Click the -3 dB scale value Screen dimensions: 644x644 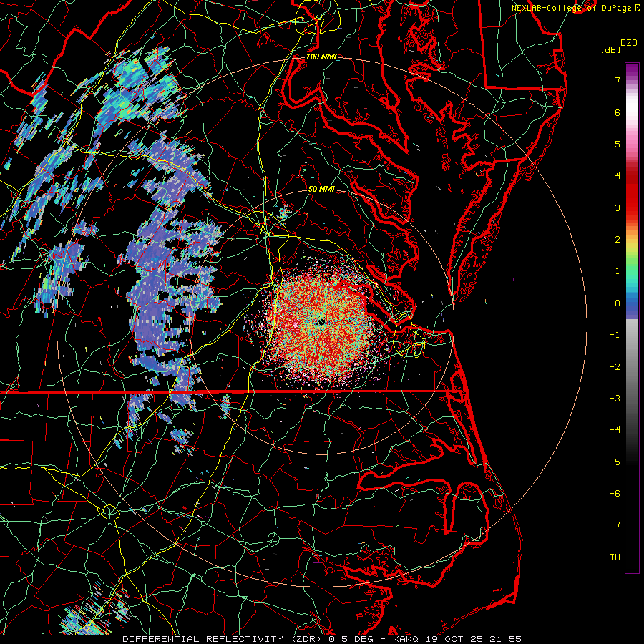(x=615, y=398)
